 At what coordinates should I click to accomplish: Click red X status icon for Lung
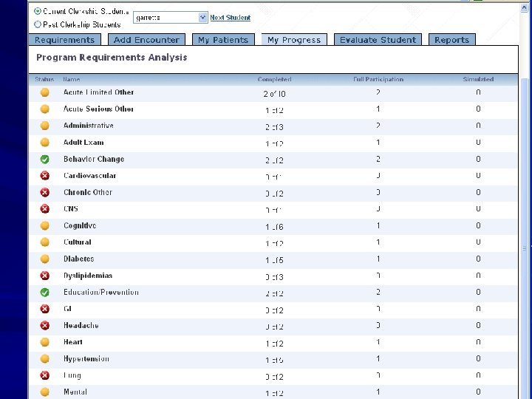(45, 375)
